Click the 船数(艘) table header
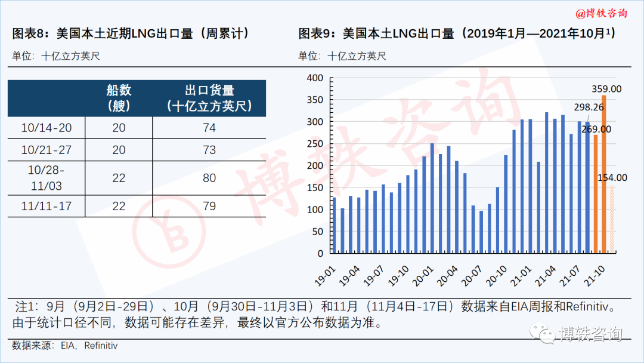Image resolution: width=644 pixels, height=363 pixels. point(119,98)
